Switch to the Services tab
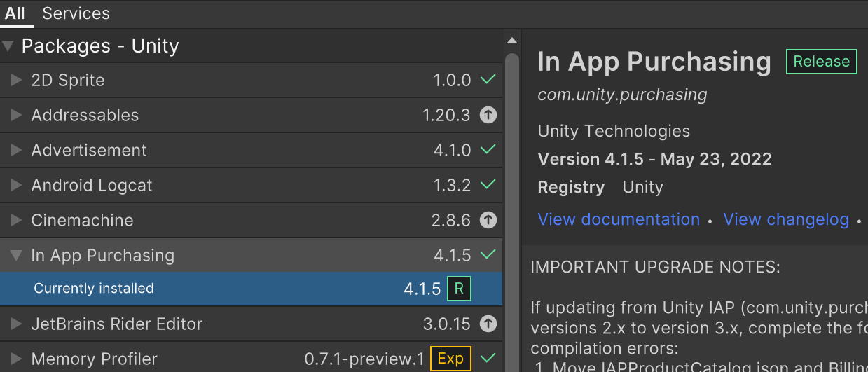This screenshot has width=868, height=372. (x=76, y=13)
